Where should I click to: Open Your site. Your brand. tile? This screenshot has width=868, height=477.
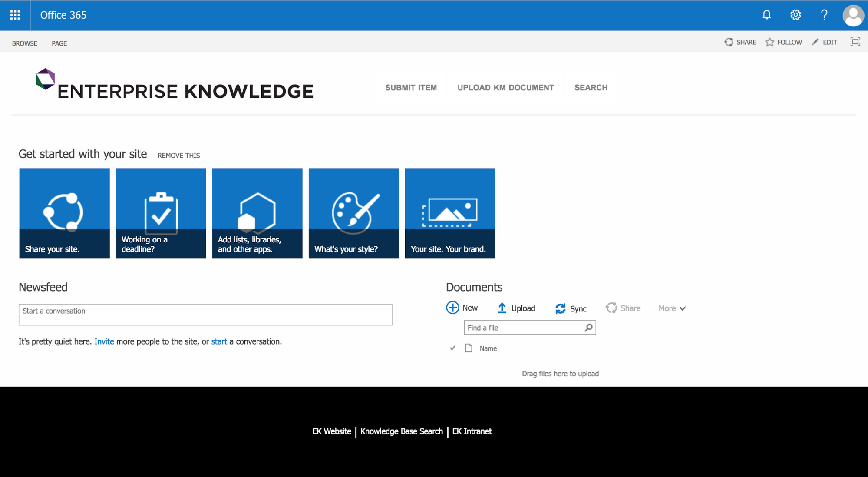pyautogui.click(x=450, y=213)
